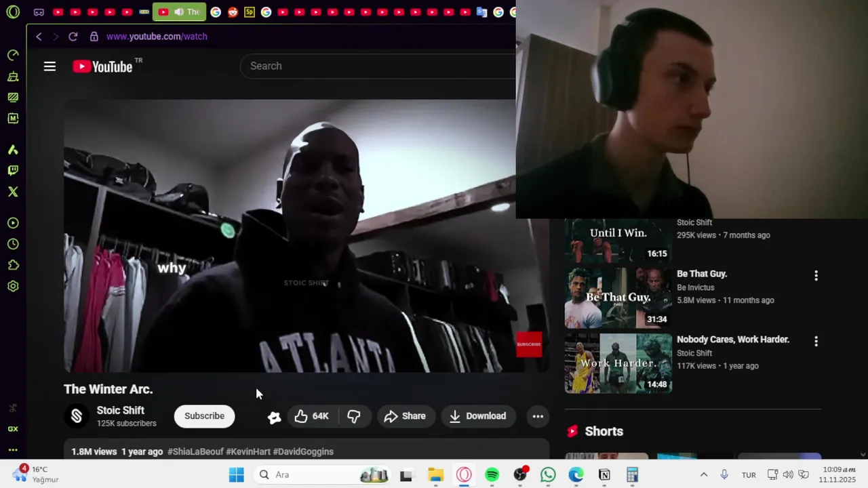Open GX Control speedometer in sidebar

click(x=13, y=55)
